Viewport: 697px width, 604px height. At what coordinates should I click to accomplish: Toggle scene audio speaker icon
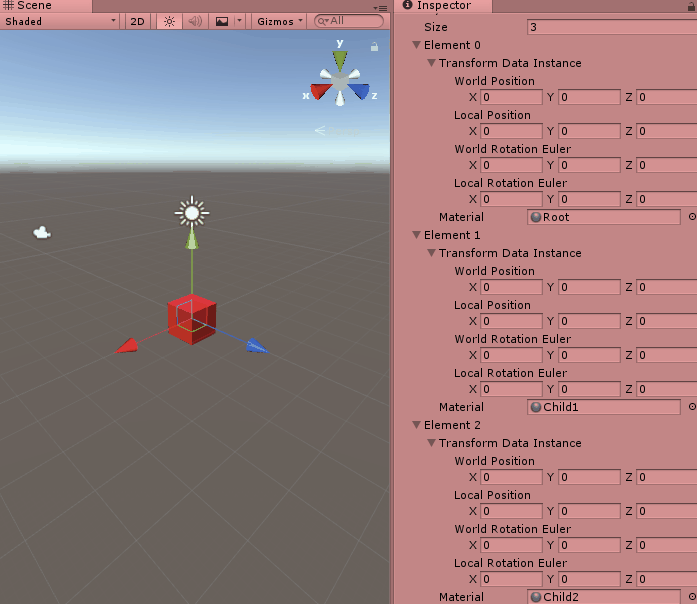tap(195, 21)
